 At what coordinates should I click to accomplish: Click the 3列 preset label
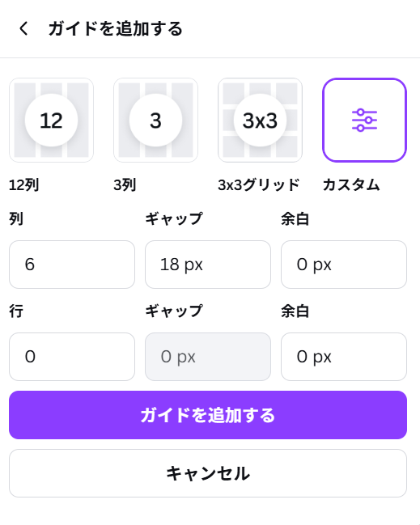point(125,184)
